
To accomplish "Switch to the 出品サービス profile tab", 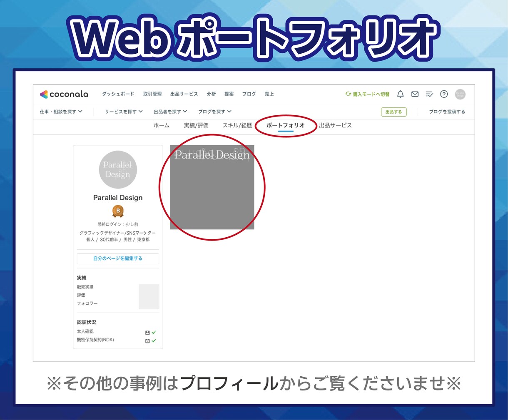I will click(335, 125).
